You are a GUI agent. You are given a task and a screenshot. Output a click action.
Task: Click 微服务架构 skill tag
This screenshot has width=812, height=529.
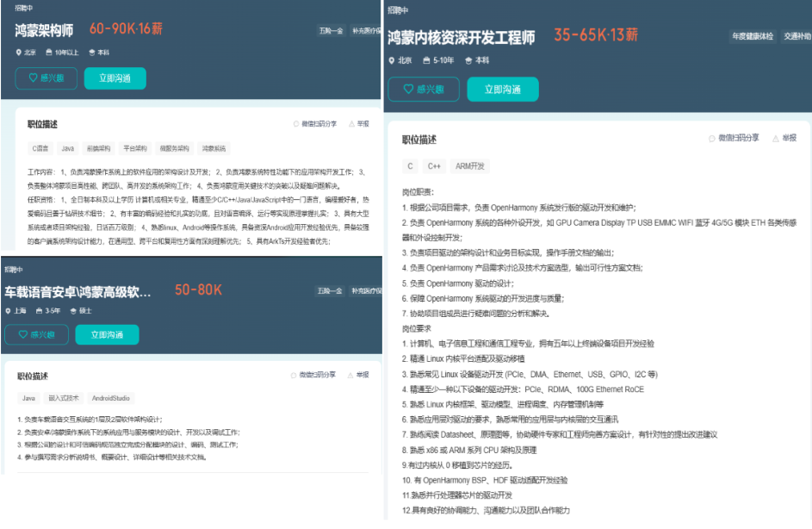click(x=175, y=149)
